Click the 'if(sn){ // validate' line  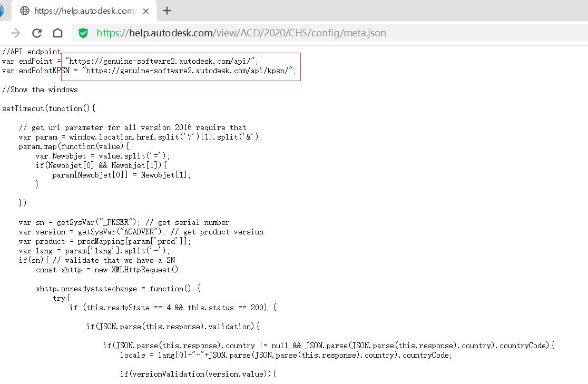pos(97,260)
